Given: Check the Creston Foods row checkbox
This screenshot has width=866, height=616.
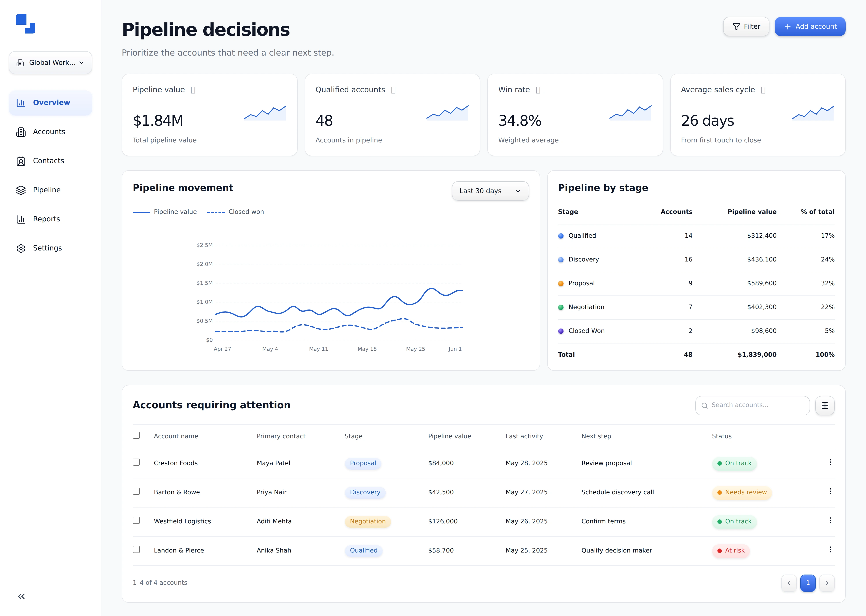Looking at the screenshot, I should click(x=136, y=462).
